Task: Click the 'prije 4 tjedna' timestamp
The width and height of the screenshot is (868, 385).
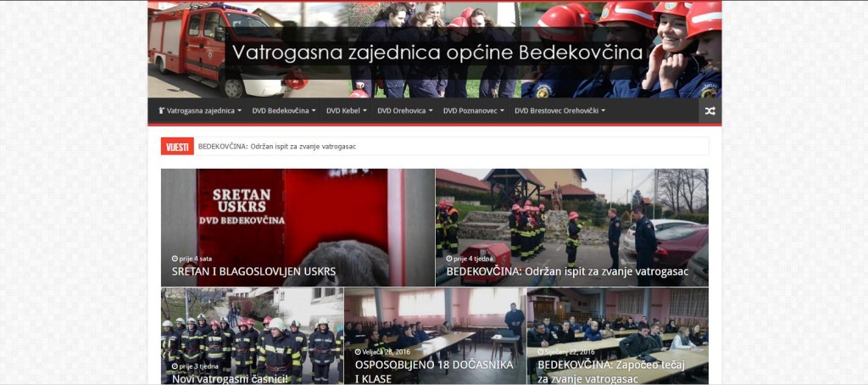Action: pyautogui.click(x=472, y=259)
